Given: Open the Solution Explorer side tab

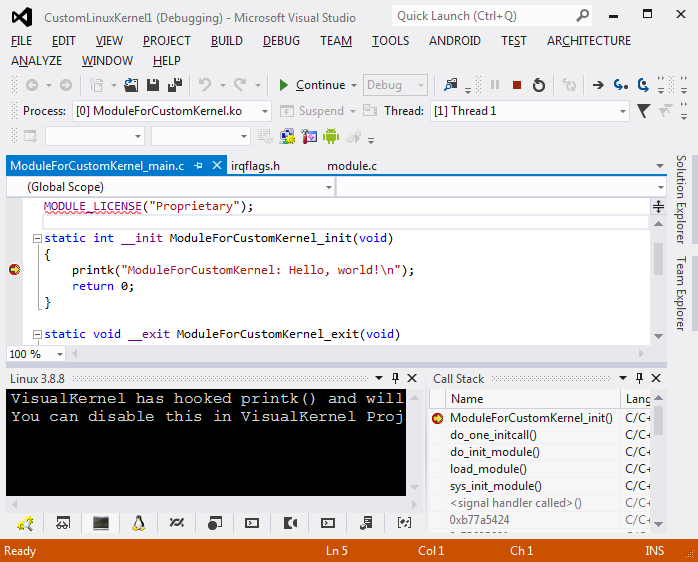Looking at the screenshot, I should tap(682, 199).
